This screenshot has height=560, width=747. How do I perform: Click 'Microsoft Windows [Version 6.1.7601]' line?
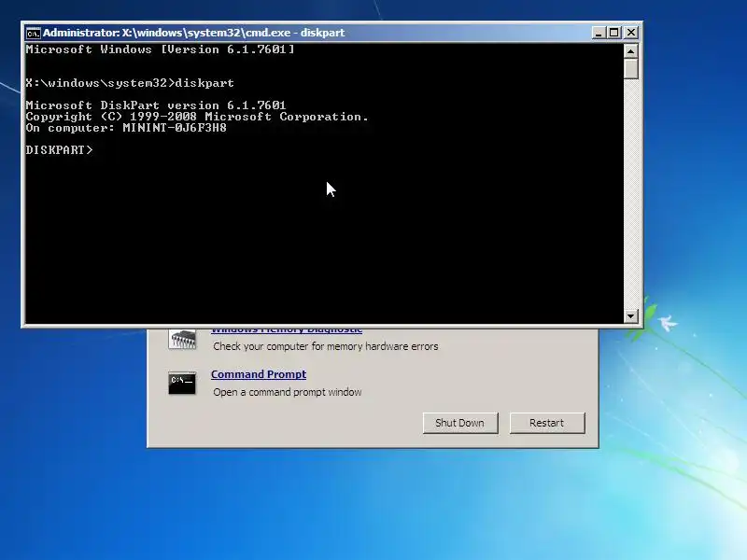click(x=160, y=49)
